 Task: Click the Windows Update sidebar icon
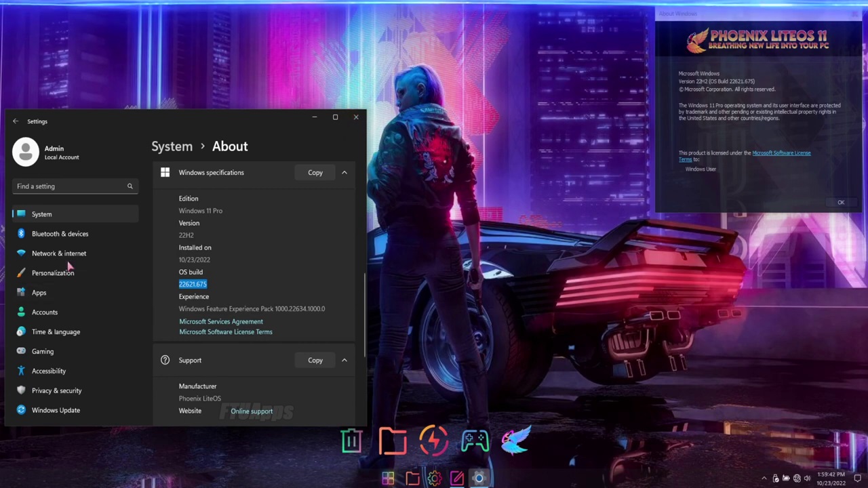tap(21, 411)
